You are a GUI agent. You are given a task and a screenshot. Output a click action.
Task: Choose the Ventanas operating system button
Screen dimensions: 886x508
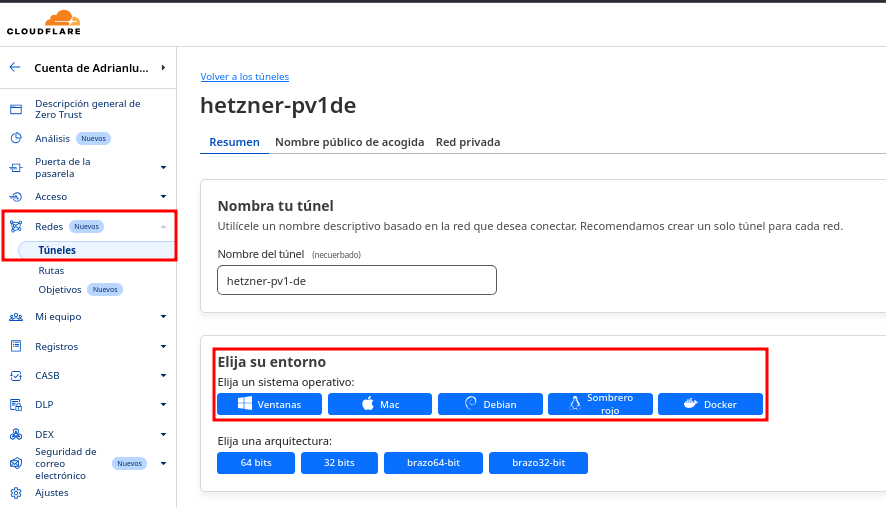(x=270, y=404)
